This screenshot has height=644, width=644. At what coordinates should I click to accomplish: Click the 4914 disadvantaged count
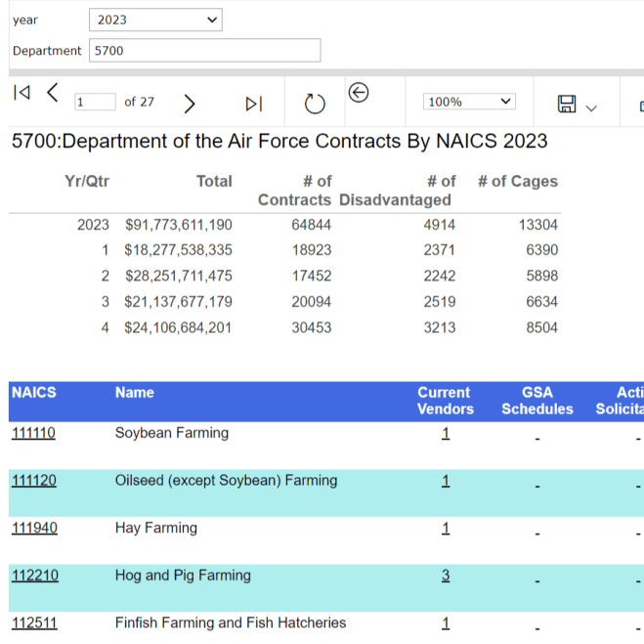coord(440,225)
